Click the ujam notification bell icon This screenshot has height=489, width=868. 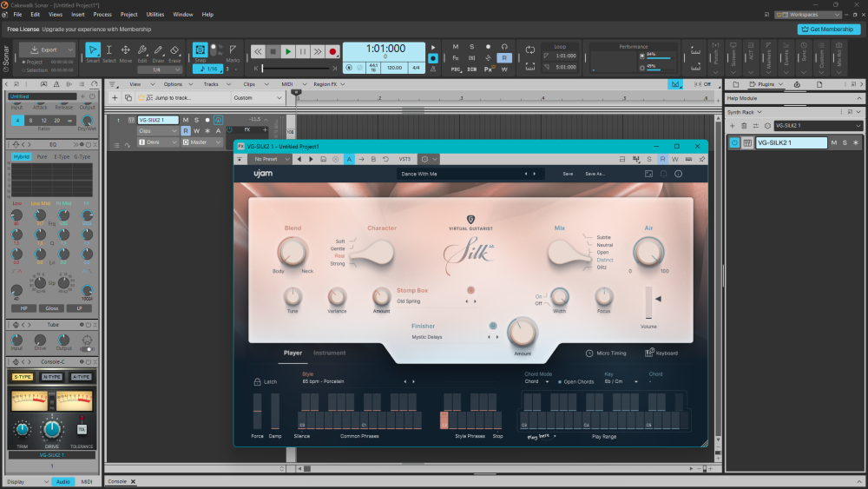coord(663,174)
